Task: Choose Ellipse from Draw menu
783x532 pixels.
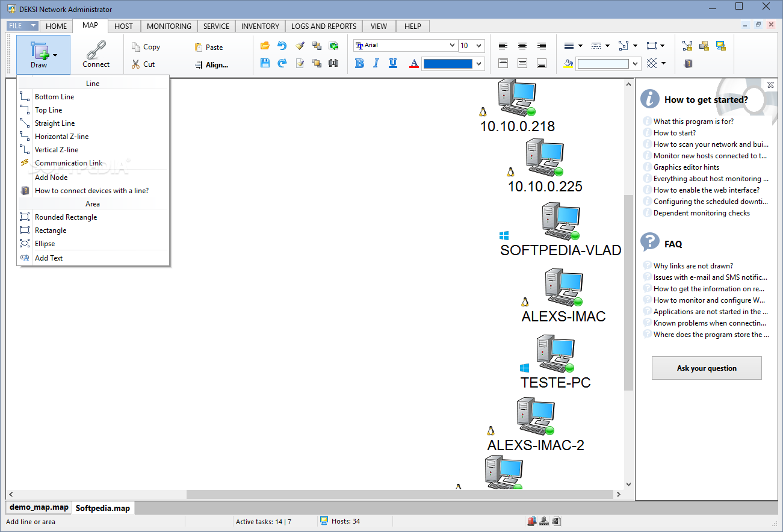Action: [93, 243]
